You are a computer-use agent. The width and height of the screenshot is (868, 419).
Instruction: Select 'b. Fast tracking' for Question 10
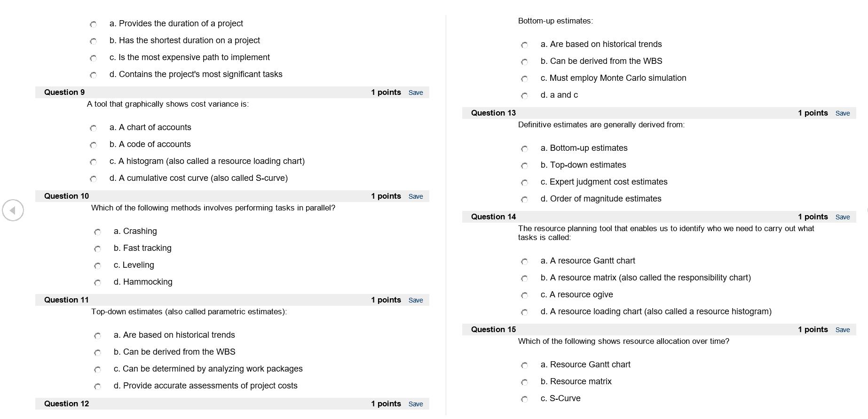point(97,249)
